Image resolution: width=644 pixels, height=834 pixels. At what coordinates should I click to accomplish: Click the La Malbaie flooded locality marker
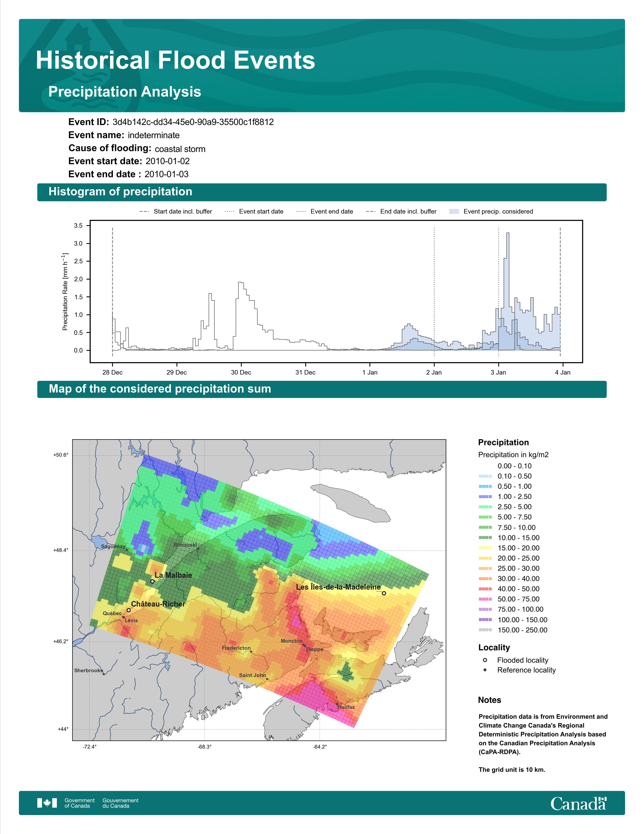pos(153,581)
